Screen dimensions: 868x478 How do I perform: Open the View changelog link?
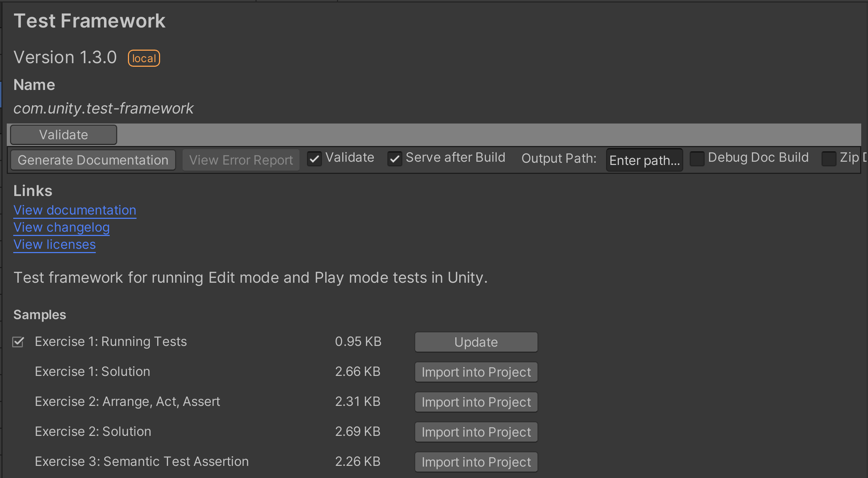point(61,227)
